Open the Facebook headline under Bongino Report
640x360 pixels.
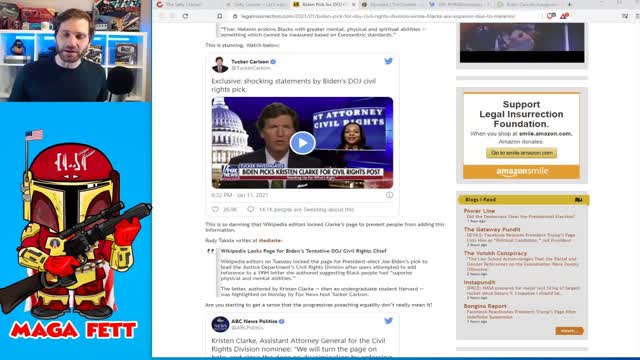tap(521, 314)
